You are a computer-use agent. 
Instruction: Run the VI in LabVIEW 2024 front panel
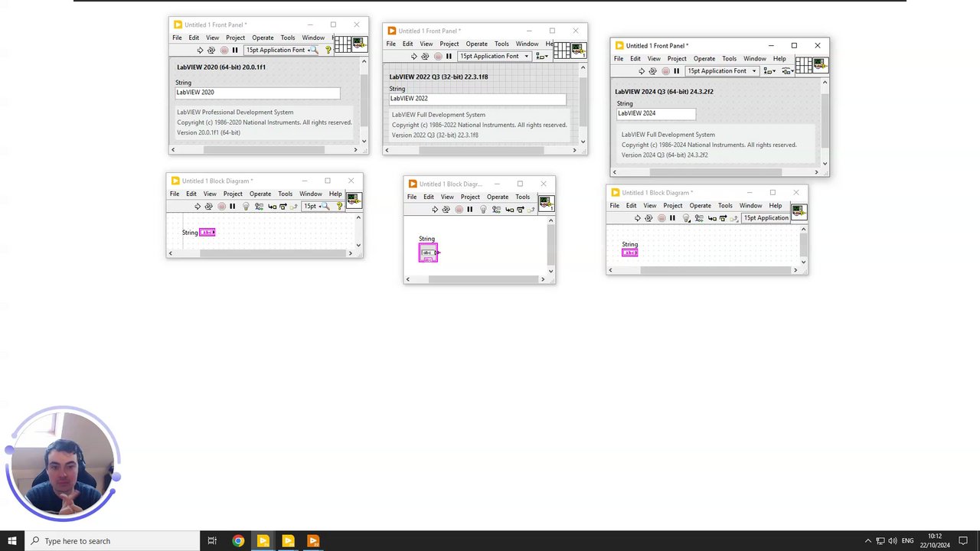[x=641, y=71]
